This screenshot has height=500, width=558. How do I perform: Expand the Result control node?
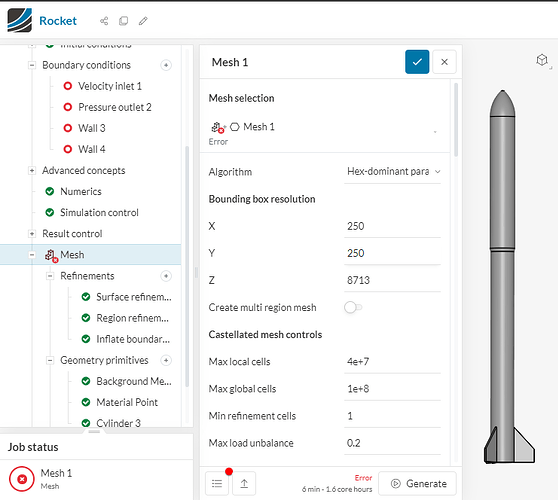click(x=32, y=234)
